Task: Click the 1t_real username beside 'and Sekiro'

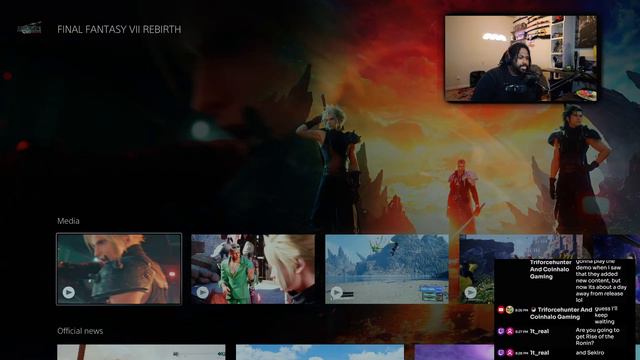Action: tap(539, 353)
